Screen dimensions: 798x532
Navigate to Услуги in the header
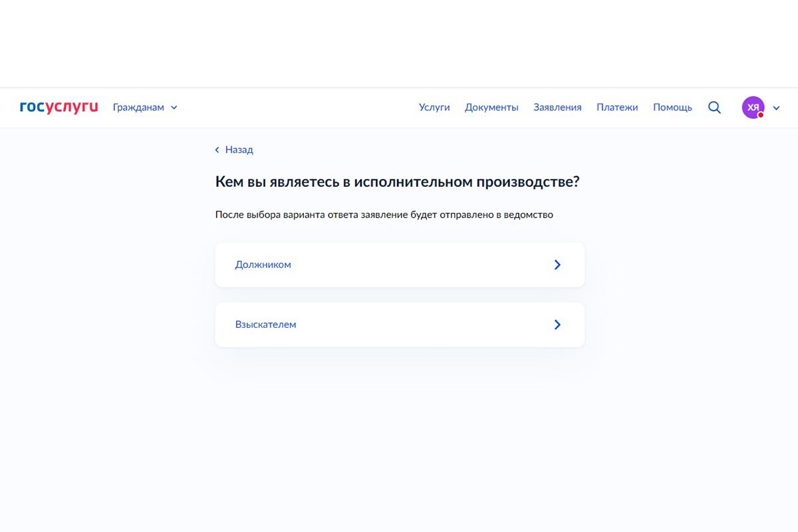tap(434, 107)
